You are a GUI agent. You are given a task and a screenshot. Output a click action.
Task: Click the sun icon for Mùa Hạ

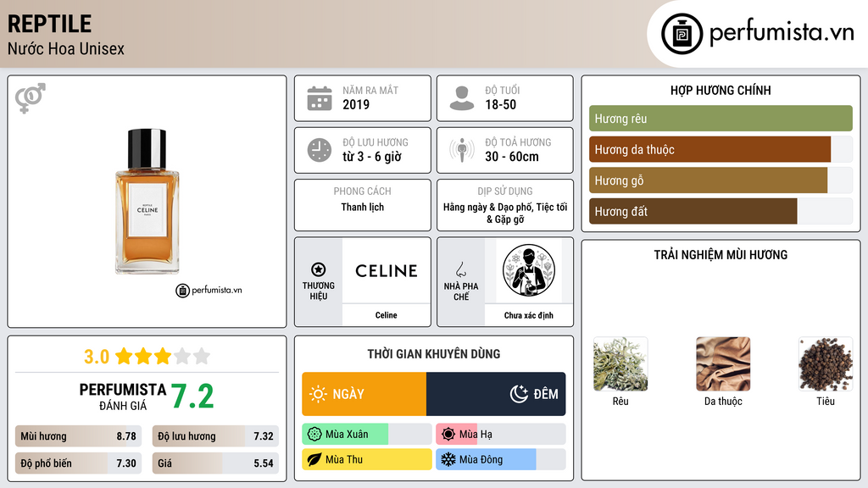tap(448, 435)
